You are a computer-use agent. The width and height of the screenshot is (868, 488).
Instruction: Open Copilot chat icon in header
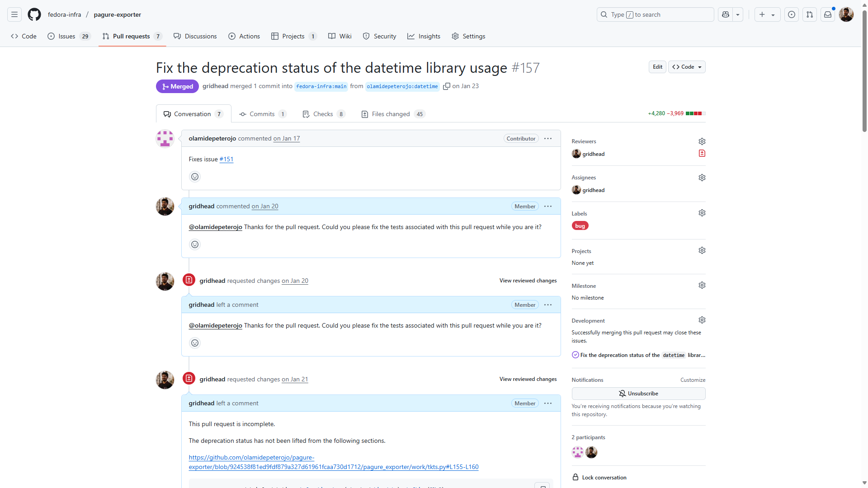[726, 14]
